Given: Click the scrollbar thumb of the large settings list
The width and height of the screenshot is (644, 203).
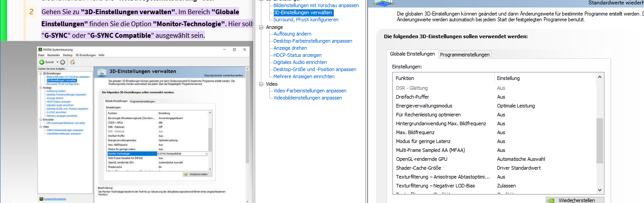Looking at the screenshot, I should pos(600,141).
